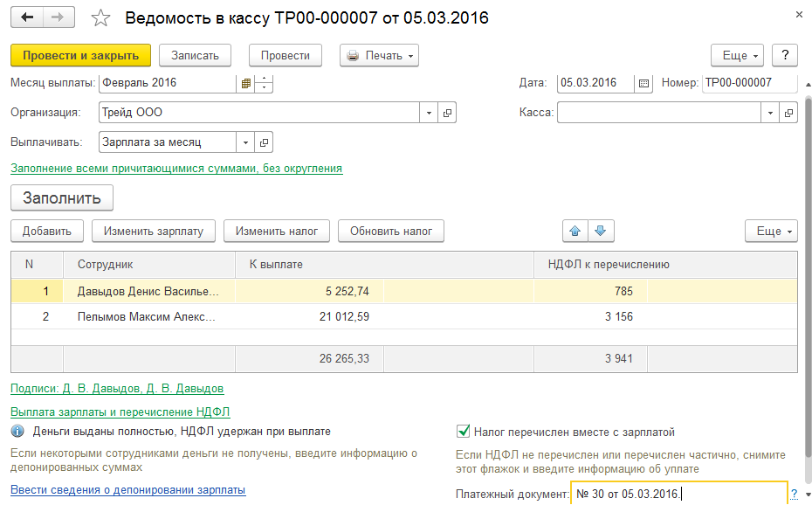The image size is (812, 512).
Task: Open the Касса record link icon
Action: (x=788, y=113)
